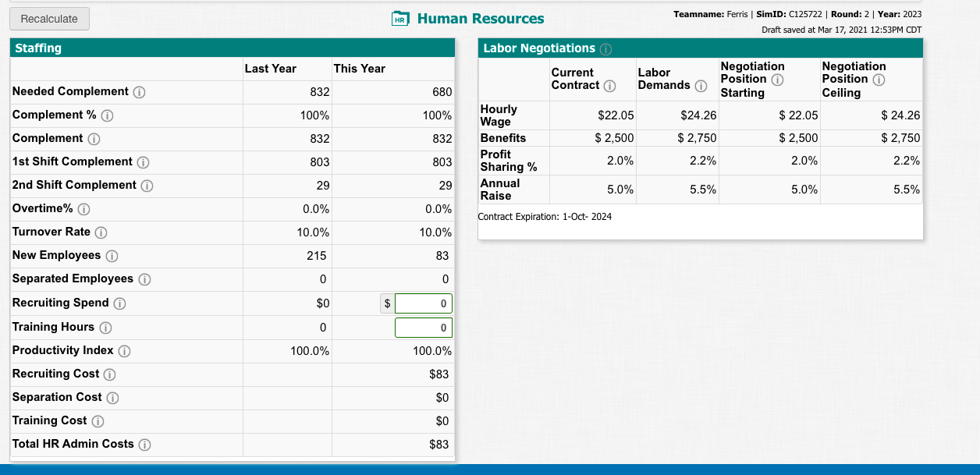Open the Negotiation Position Ceiling info tooltip
The height and width of the screenshot is (475, 980).
879,80
